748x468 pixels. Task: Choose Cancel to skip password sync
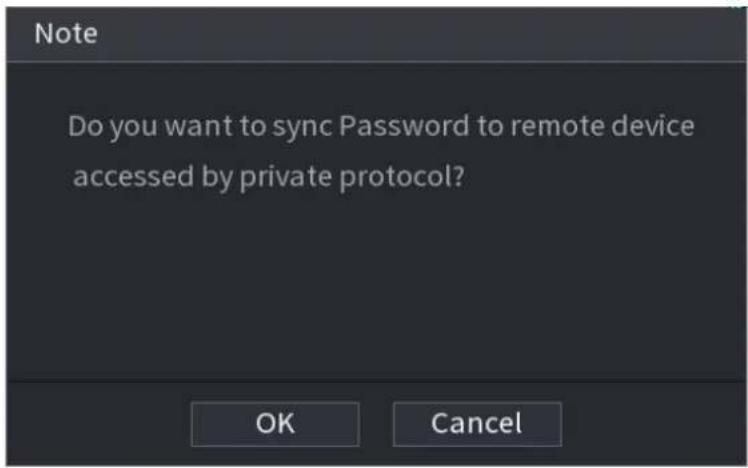(477, 424)
